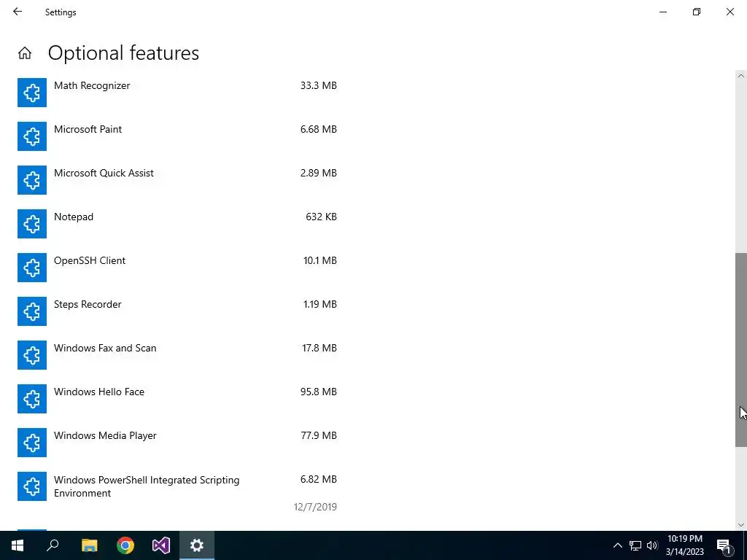Click the 12/7/2019 install date
The width and height of the screenshot is (747, 560).
(x=315, y=507)
